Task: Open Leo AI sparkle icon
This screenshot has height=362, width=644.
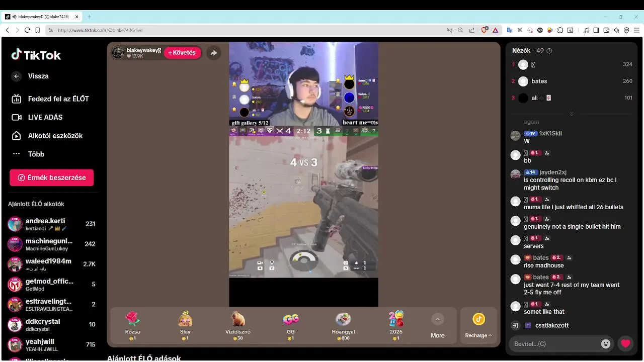Action: click(616, 30)
